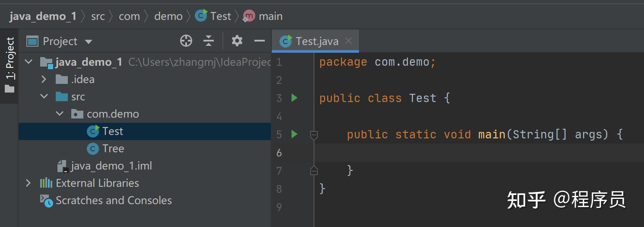Select java_demo_1.iml file in project tree
The height and width of the screenshot is (227, 644).
tap(111, 166)
